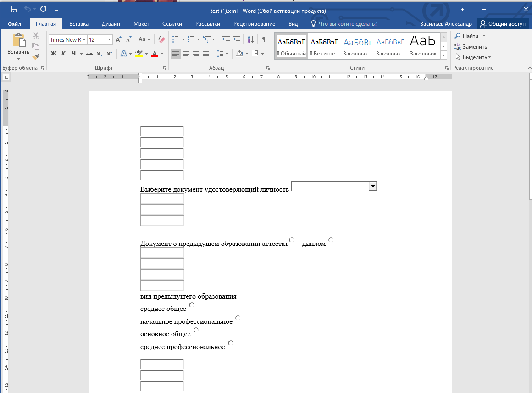The image size is (532, 393).
Task: Click the first text field at page top
Action: (162, 131)
